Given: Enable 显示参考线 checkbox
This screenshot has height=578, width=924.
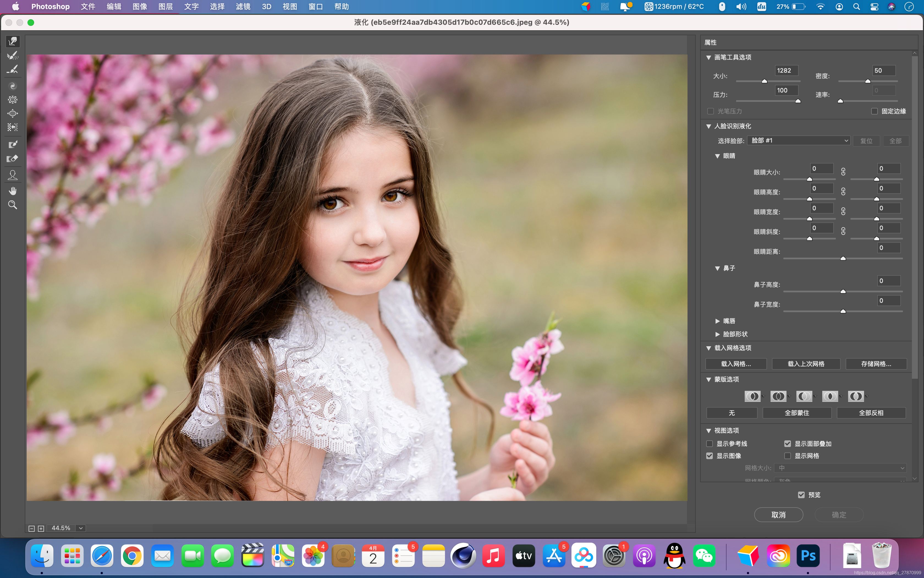Looking at the screenshot, I should coord(710,444).
